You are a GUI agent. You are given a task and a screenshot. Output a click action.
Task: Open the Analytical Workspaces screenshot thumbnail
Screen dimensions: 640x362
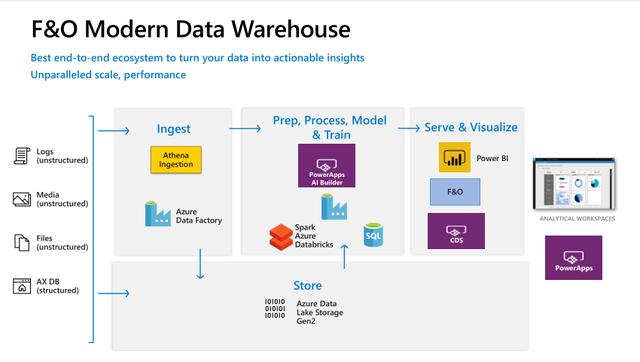(574, 184)
